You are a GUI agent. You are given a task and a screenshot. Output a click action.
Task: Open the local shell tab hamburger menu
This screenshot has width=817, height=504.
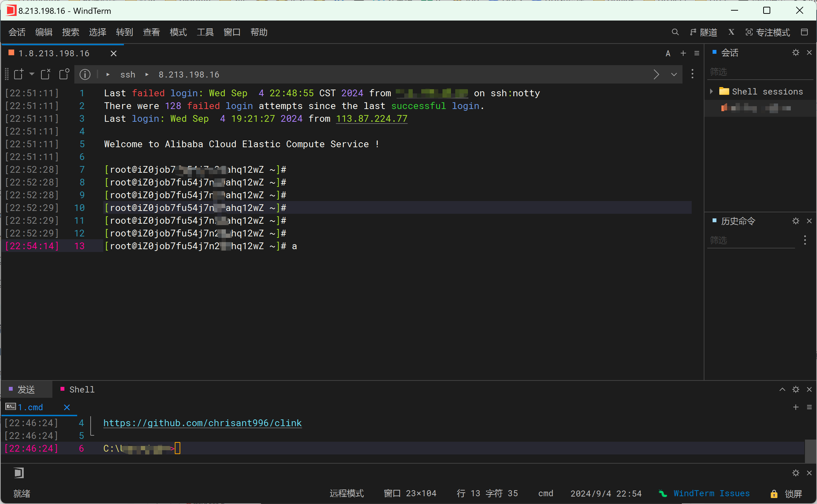coord(809,407)
